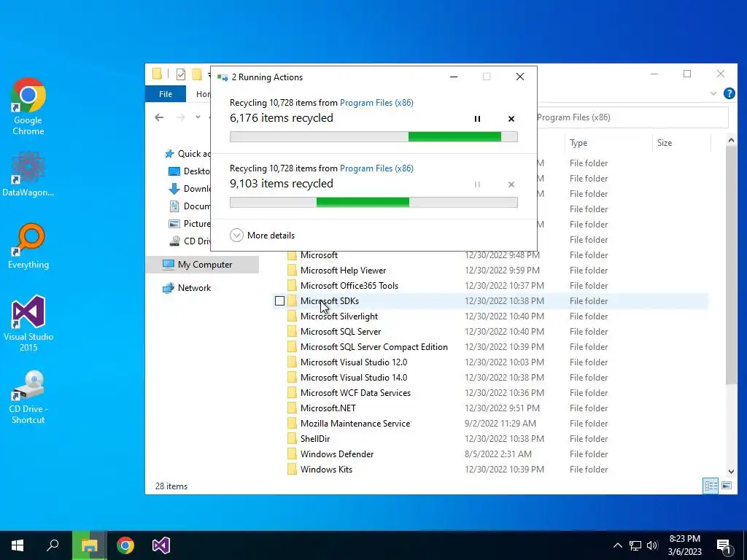
Task: Open the notification center icon
Action: click(x=724, y=546)
